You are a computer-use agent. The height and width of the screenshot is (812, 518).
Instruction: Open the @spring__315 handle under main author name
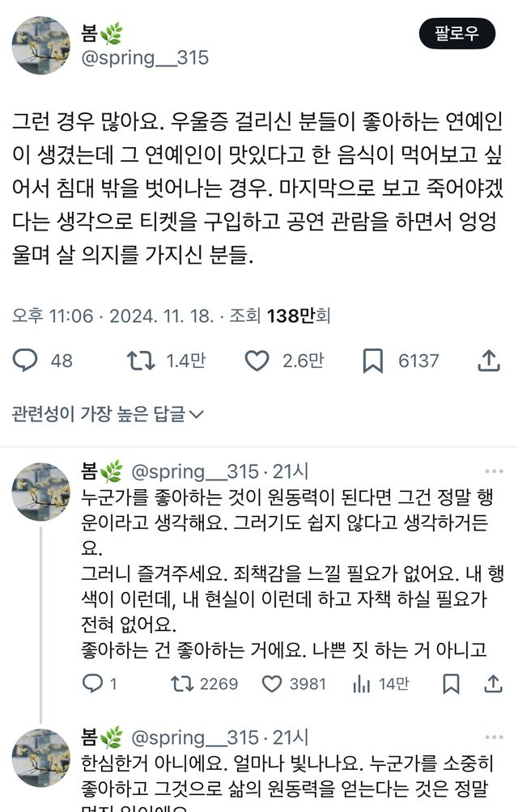(145, 57)
